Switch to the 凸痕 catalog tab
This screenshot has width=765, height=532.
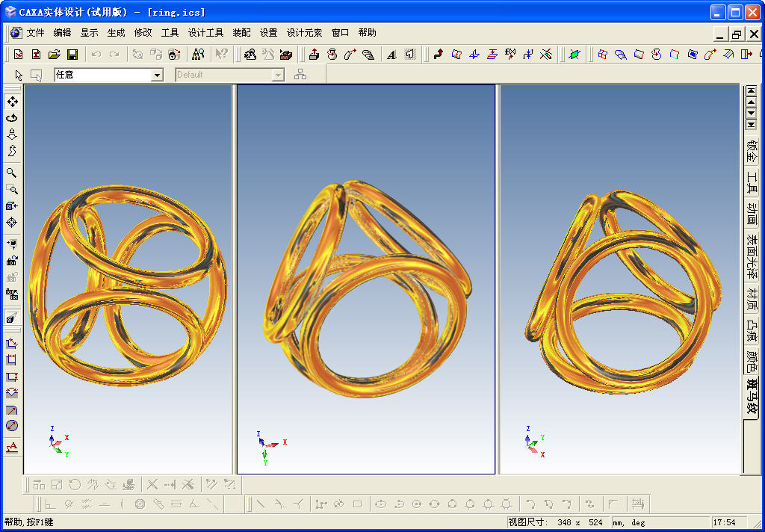click(x=752, y=330)
